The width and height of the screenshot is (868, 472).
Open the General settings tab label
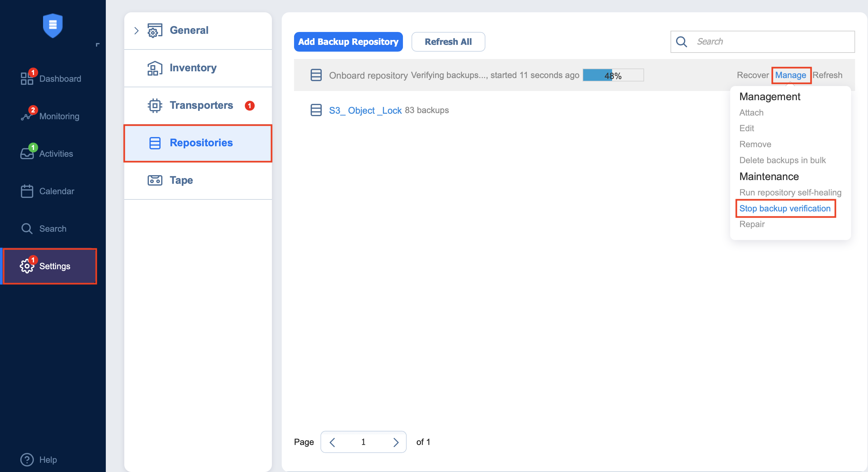point(189,31)
